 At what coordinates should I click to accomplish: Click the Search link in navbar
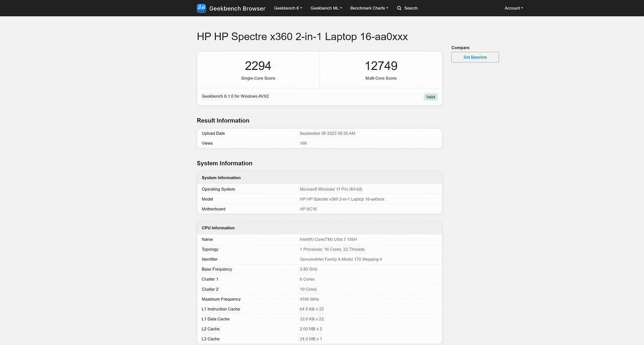point(407,8)
